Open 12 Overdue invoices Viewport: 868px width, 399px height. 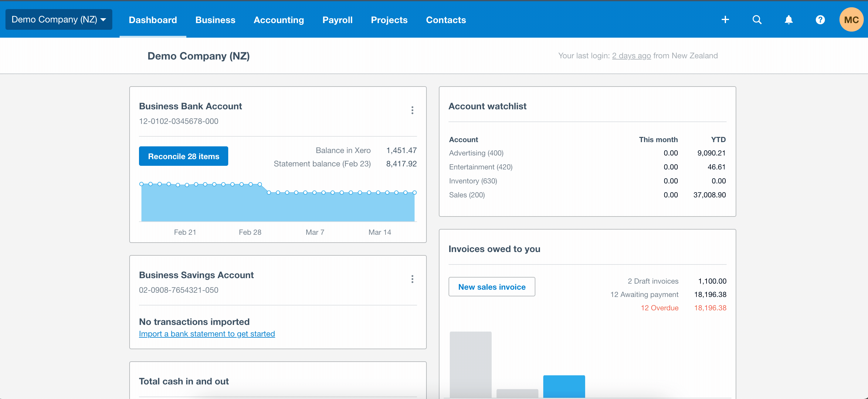click(659, 308)
